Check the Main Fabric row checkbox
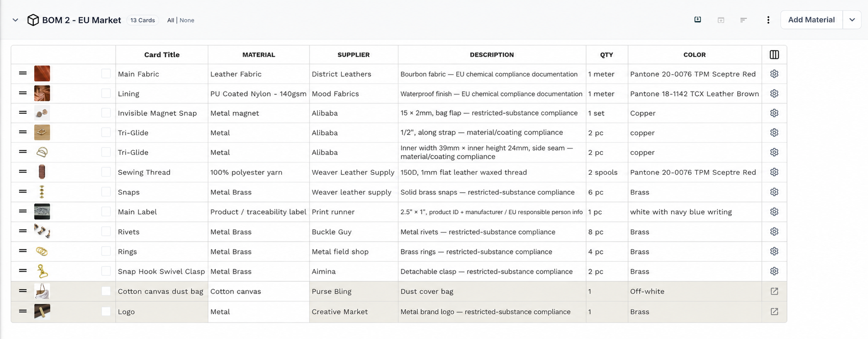Viewport: 868px width, 339px height. 106,74
